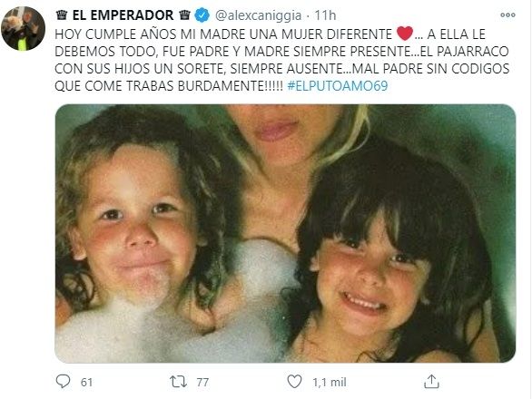Click the 77 retweets count
The width and height of the screenshot is (532, 399).
202,382
